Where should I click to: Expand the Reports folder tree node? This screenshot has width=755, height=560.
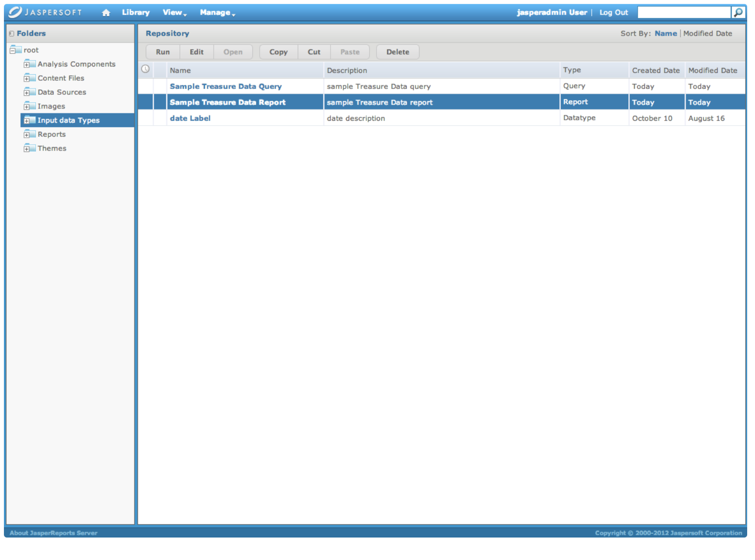click(x=26, y=135)
